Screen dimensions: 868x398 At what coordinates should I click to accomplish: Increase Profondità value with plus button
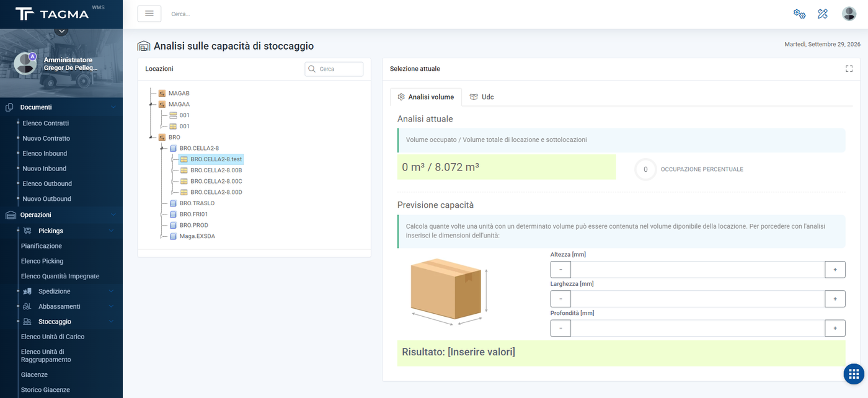(x=835, y=328)
